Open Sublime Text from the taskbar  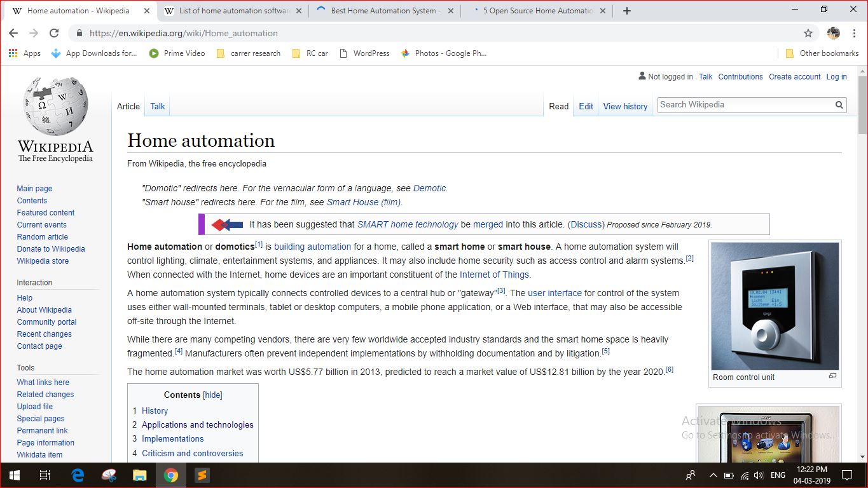pyautogui.click(x=202, y=475)
